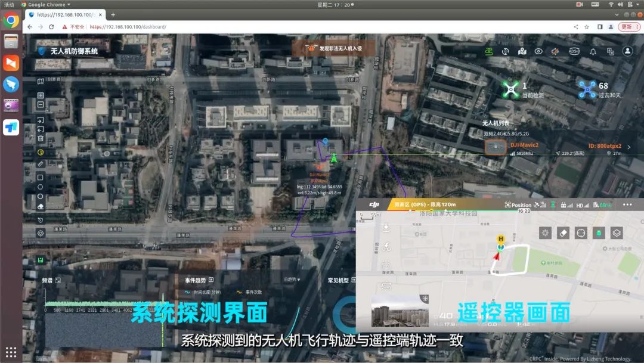
Task: Open the user account profile icon
Action: click(627, 51)
